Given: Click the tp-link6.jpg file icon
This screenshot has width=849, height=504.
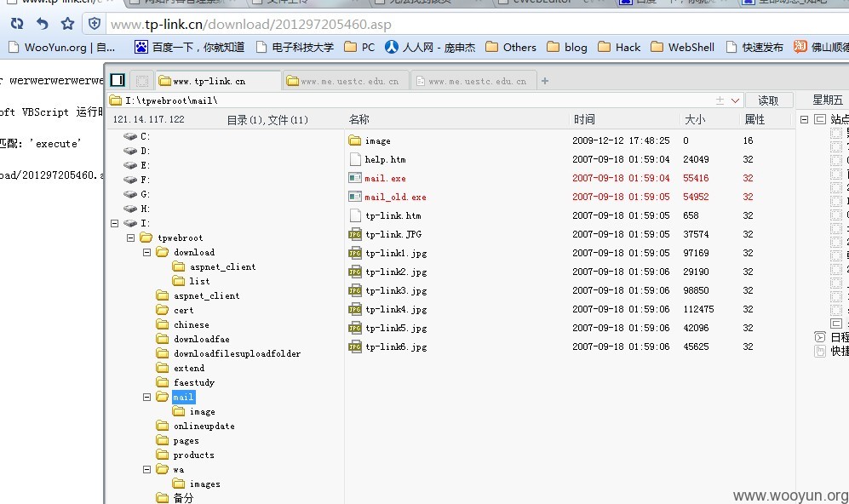Looking at the screenshot, I should point(355,346).
